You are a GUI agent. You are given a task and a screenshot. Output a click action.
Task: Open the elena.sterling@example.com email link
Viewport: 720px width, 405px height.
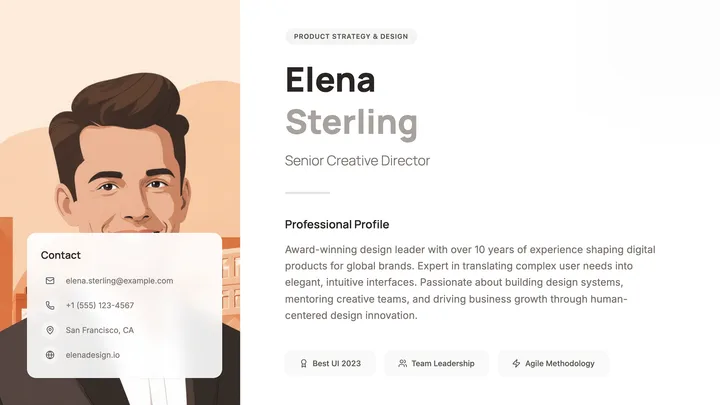(119, 281)
